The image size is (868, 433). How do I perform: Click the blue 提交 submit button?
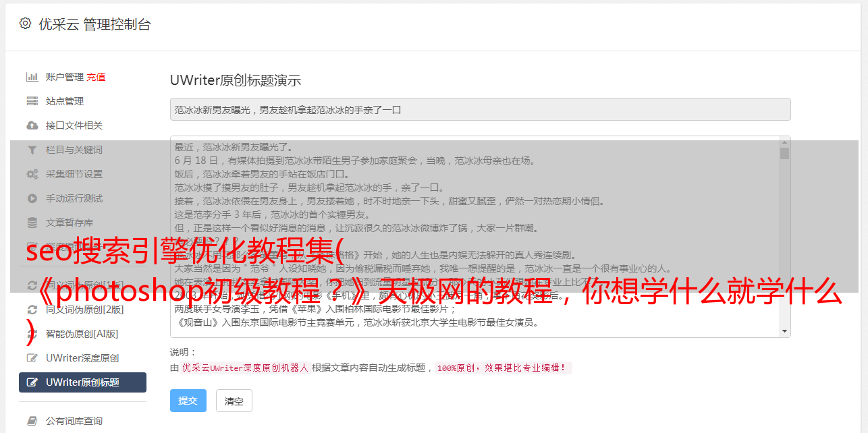188,401
